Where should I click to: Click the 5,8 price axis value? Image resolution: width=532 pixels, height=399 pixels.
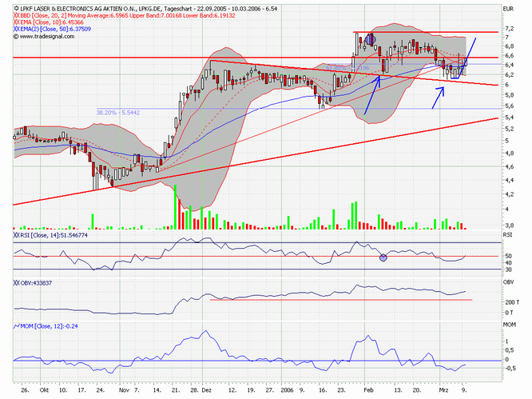coord(510,95)
